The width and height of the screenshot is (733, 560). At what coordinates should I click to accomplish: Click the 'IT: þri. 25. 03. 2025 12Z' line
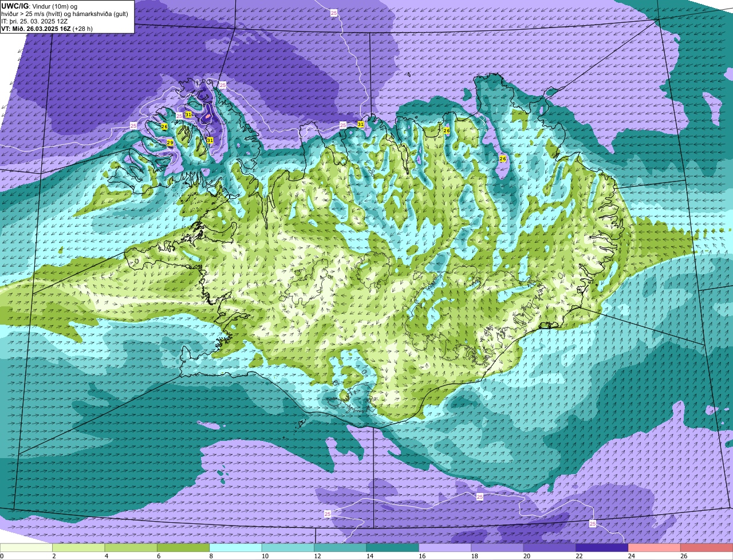coord(36,21)
